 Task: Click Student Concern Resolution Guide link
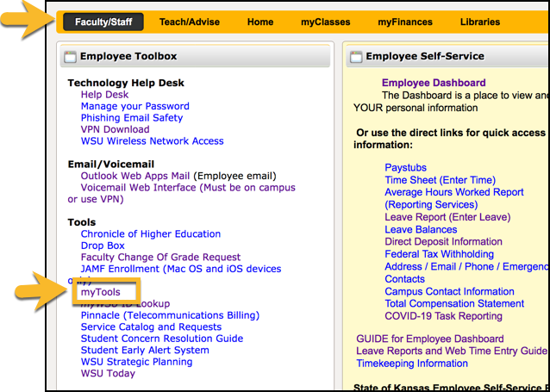(162, 339)
